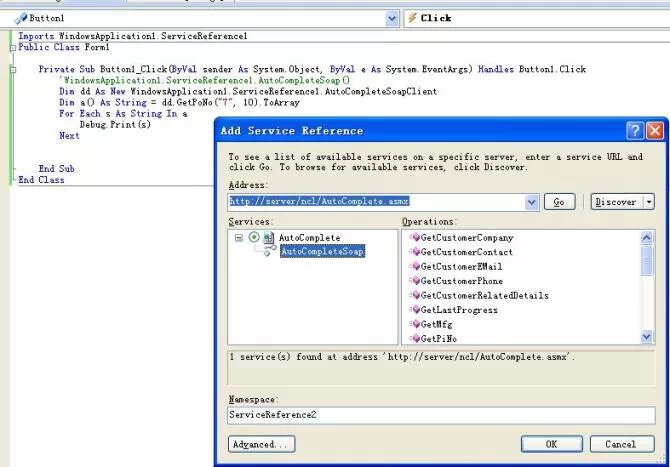
Task: Select the GetCustomerPhone operation
Action: click(461, 281)
